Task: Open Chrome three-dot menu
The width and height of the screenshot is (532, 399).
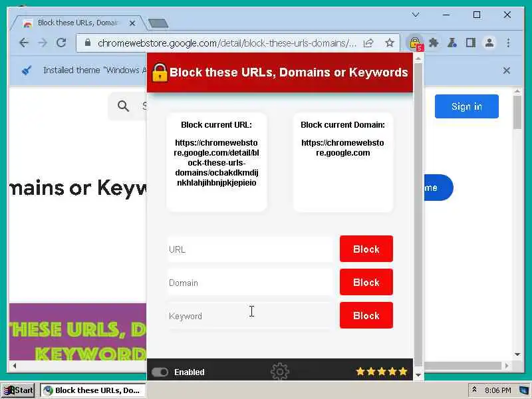Action: coord(508,43)
